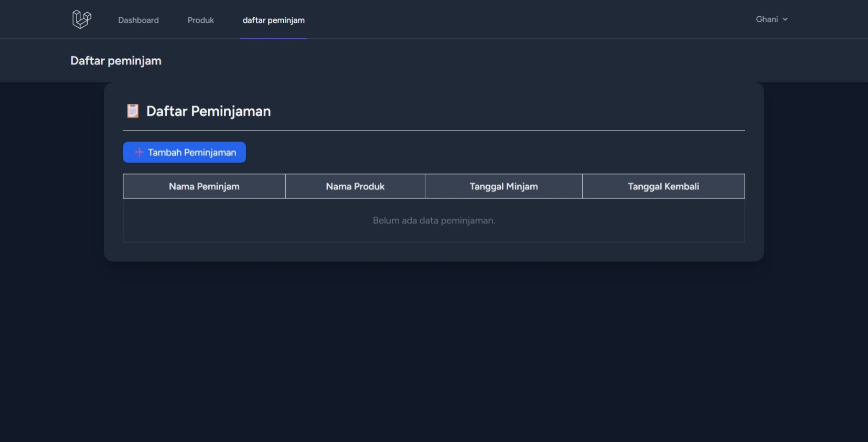The width and height of the screenshot is (868, 442).
Task: Select the daftar peminjam nav tab
Action: [274, 20]
